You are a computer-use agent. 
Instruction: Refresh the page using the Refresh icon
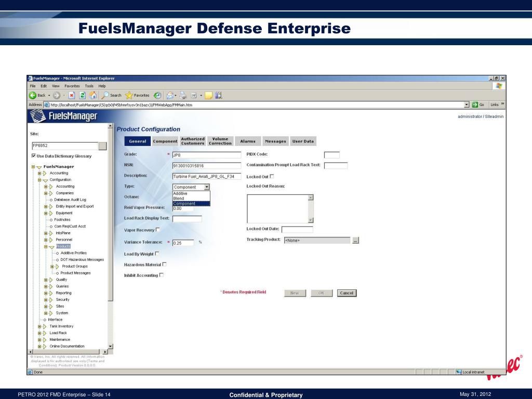82,96
